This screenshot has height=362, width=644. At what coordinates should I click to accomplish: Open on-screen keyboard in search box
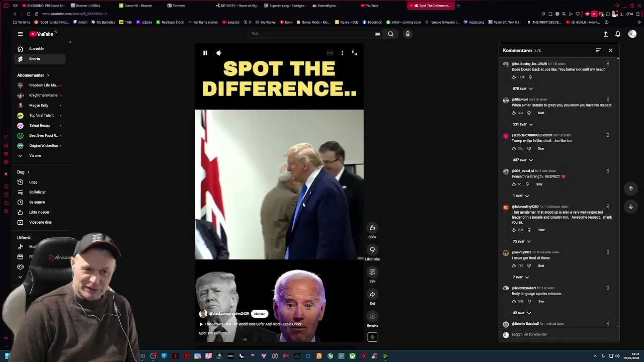point(377,34)
